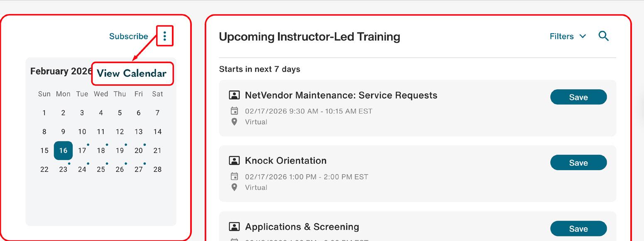
Task: Choose February 25 in the calendar
Action: pyautogui.click(x=101, y=169)
